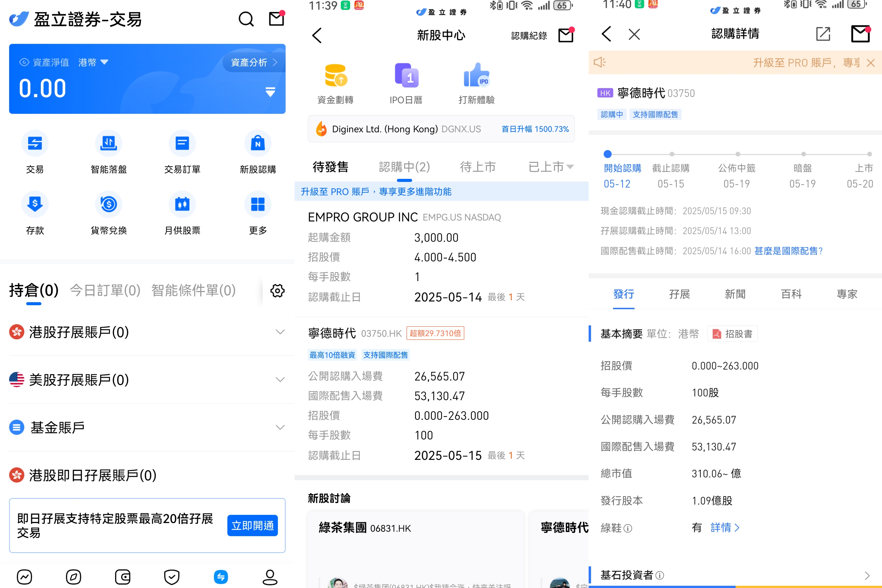
Task: Open 打新體驗 IPO experience
Action: (x=477, y=84)
